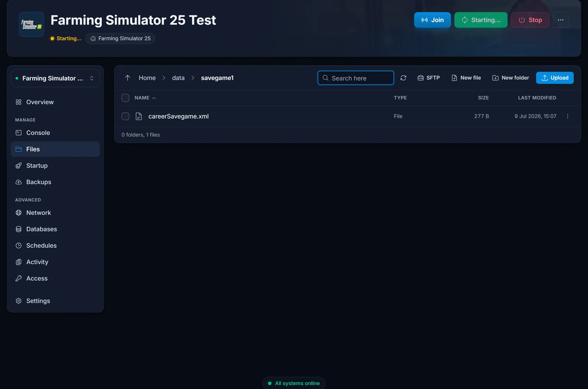
Task: Click the savegame1 breadcrumb
Action: pos(217,78)
